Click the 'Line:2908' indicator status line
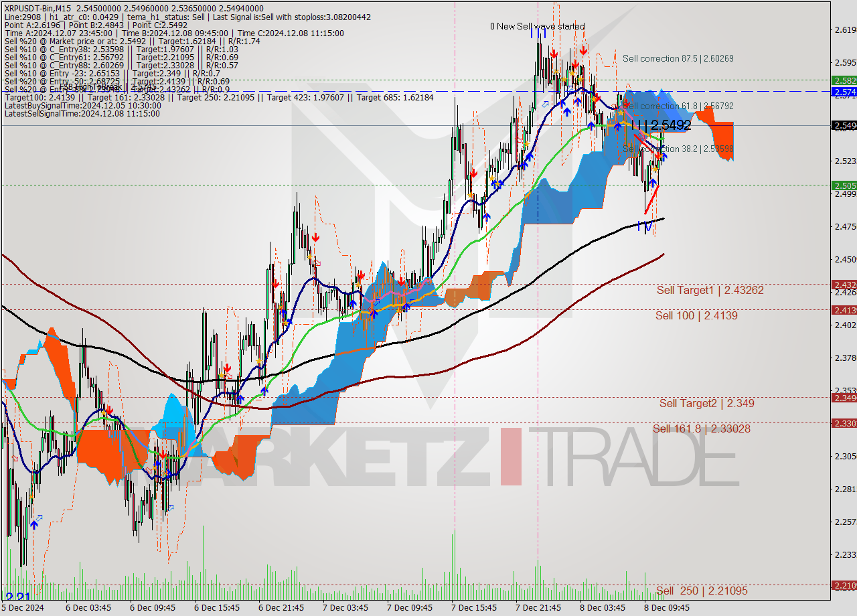 click(187, 17)
